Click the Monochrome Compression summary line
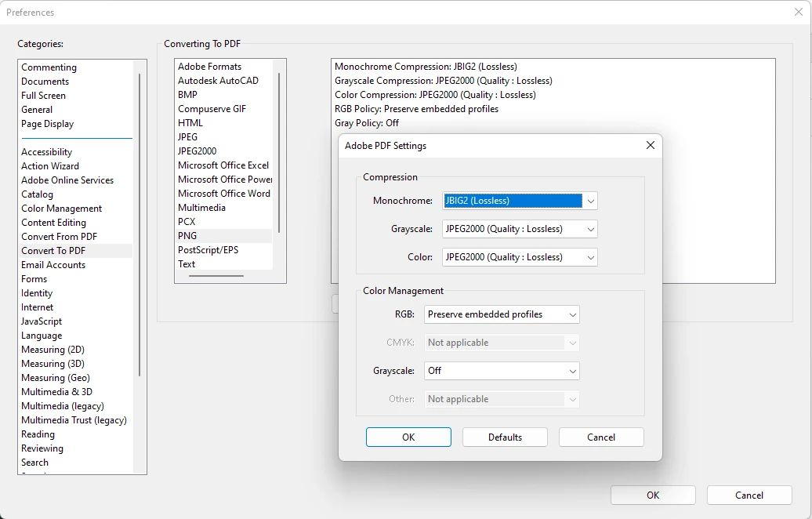Viewport: 812px width, 519px height. (x=426, y=67)
